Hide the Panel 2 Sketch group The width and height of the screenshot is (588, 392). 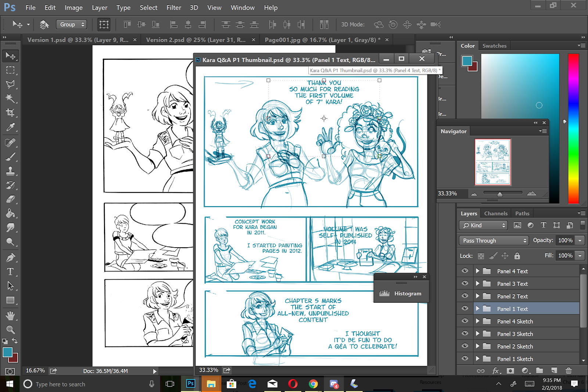tap(465, 346)
